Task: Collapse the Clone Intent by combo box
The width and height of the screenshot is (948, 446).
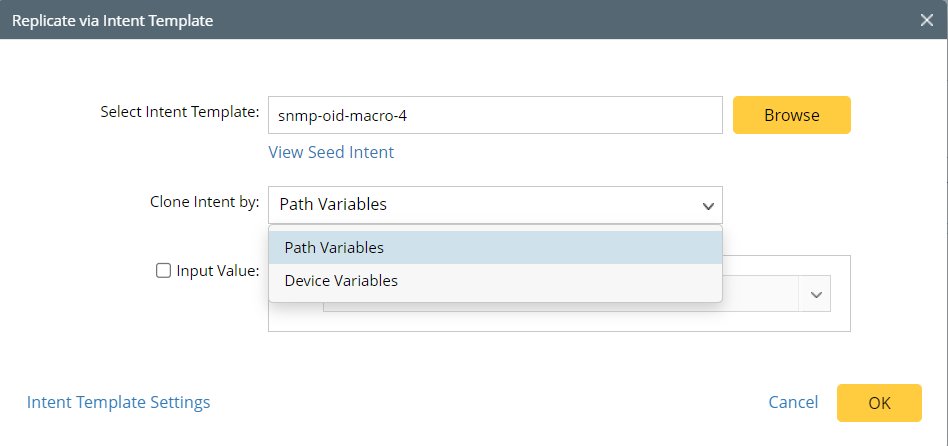Action: click(495, 205)
